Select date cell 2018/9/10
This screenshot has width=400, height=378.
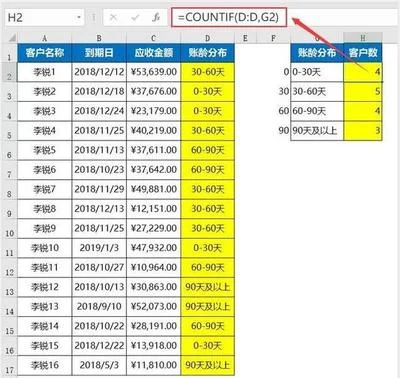[99, 307]
